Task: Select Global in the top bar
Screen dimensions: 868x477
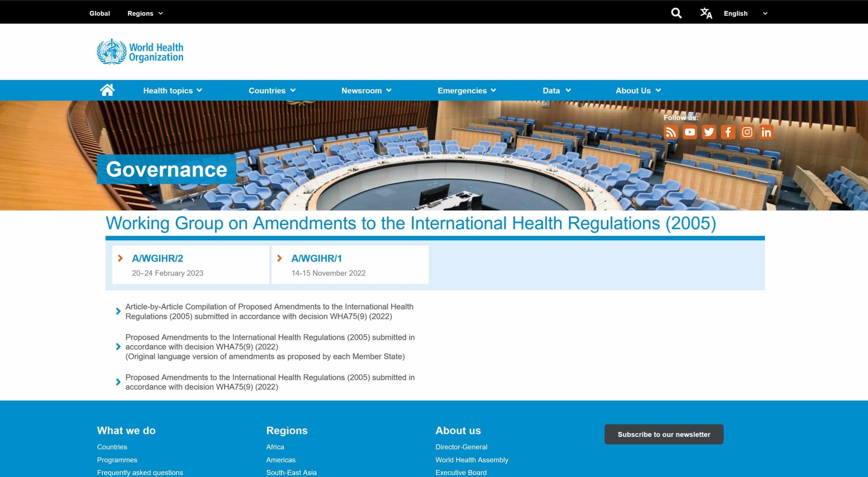Action: pos(100,14)
